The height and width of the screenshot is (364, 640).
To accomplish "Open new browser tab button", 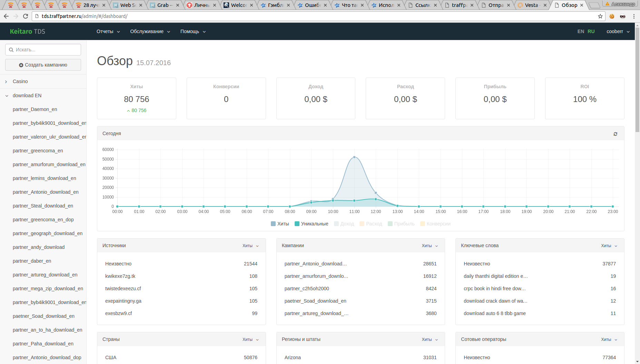I will tap(594, 5).
